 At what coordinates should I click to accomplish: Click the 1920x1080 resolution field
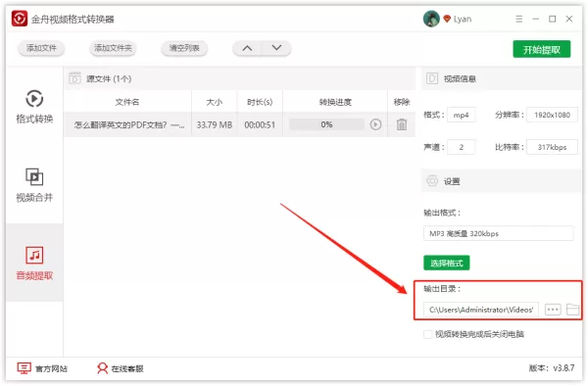click(x=552, y=115)
